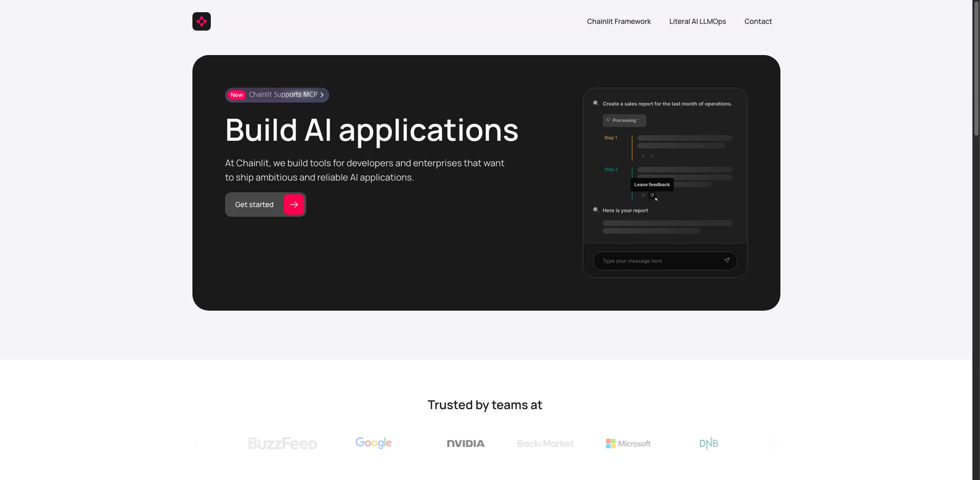Click thumbs down under Step 1
980x480 pixels.
click(652, 156)
